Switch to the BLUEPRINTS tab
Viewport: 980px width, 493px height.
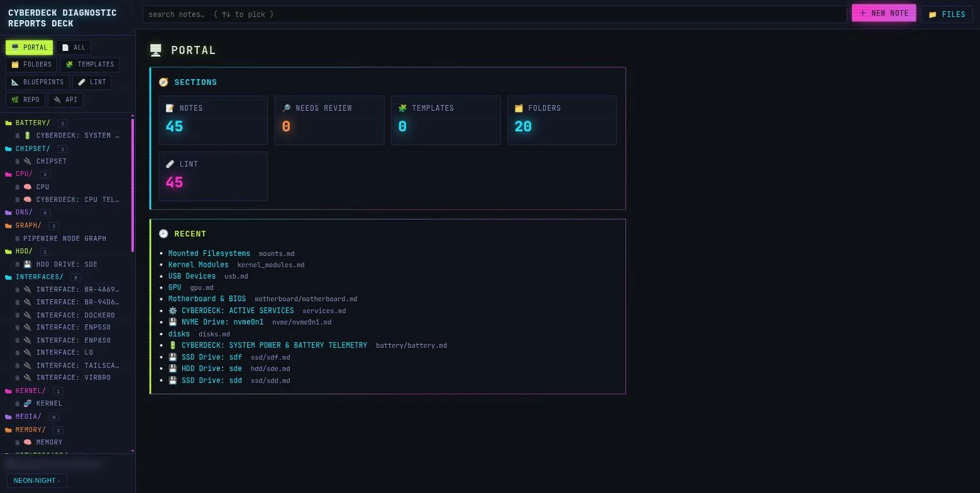tap(38, 82)
